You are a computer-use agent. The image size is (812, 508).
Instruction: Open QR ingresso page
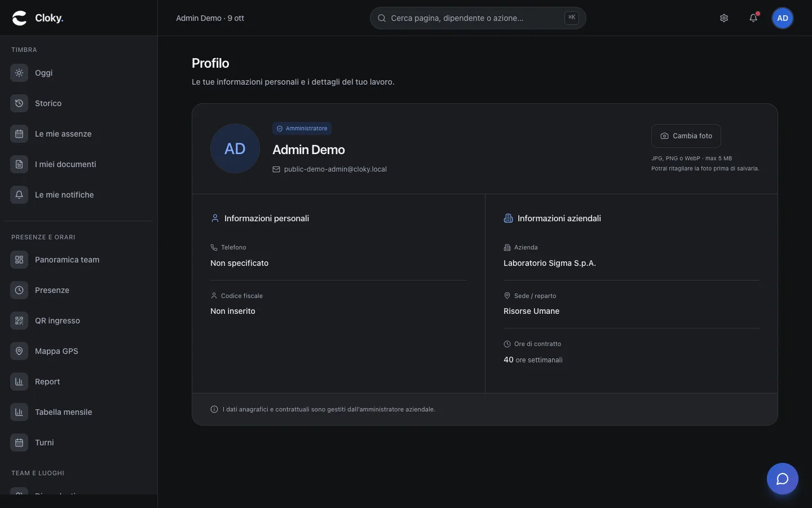click(x=78, y=321)
